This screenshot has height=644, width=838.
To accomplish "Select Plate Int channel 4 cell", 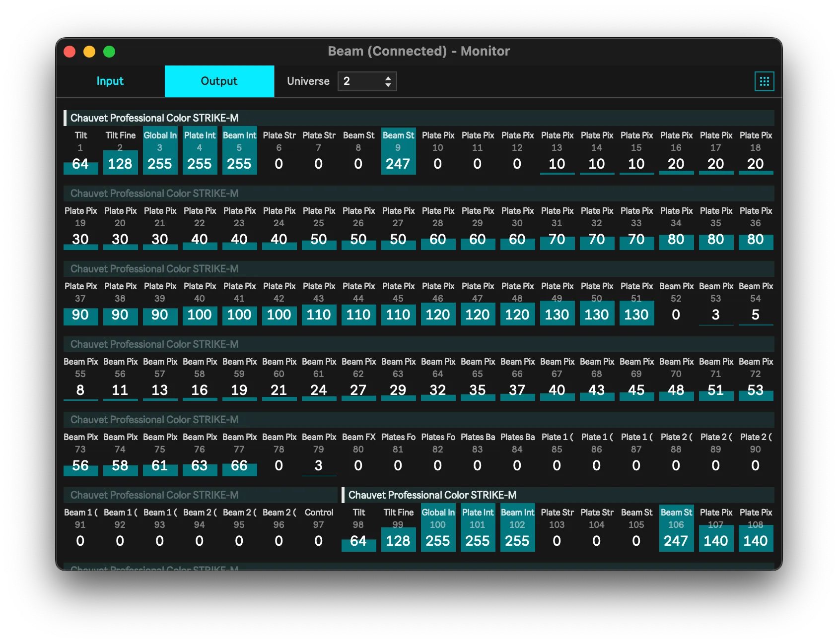I will coord(200,151).
